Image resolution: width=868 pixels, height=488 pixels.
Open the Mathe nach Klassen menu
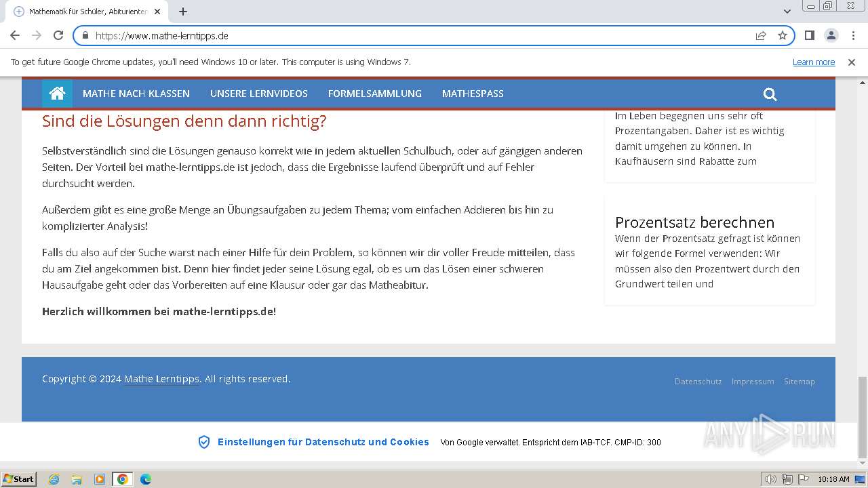coord(136,94)
